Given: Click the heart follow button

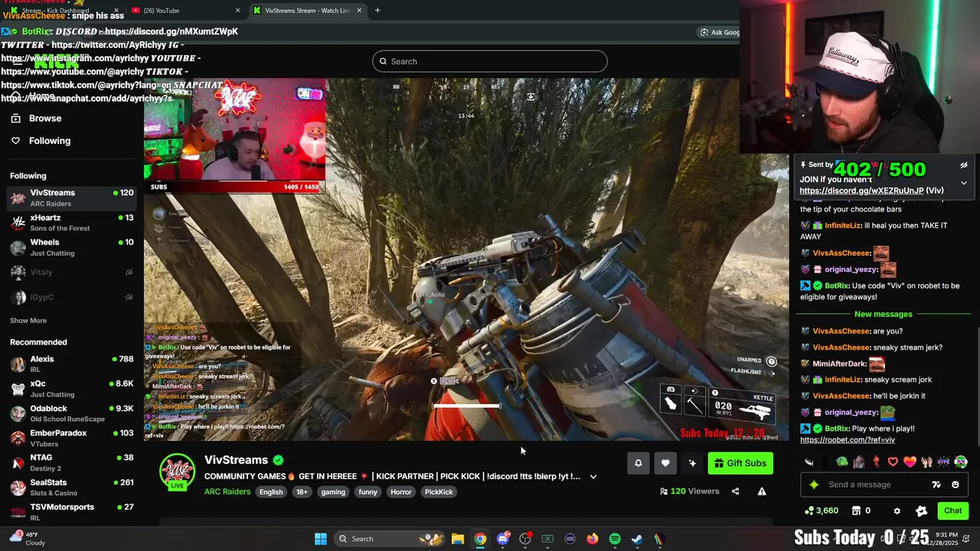Looking at the screenshot, I should click(665, 463).
